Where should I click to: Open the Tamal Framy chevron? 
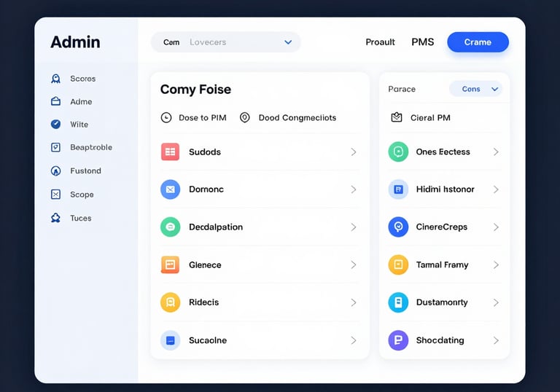click(496, 264)
